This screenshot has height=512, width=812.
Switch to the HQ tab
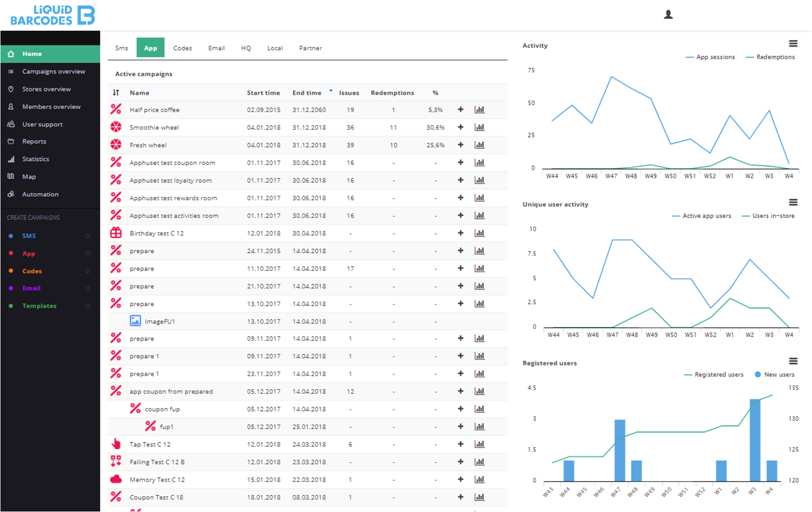(x=246, y=48)
